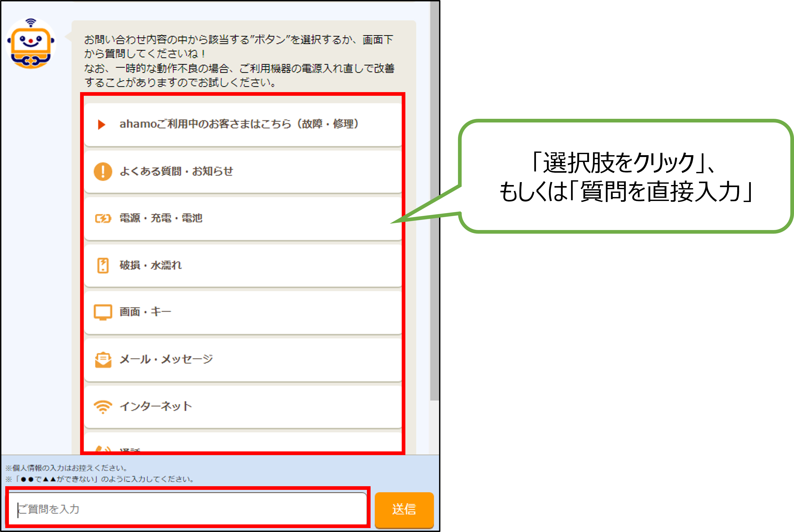Open ahamoご利用中のお客さまはこちら option
Image resolution: width=794 pixels, height=532 pixels.
239,124
